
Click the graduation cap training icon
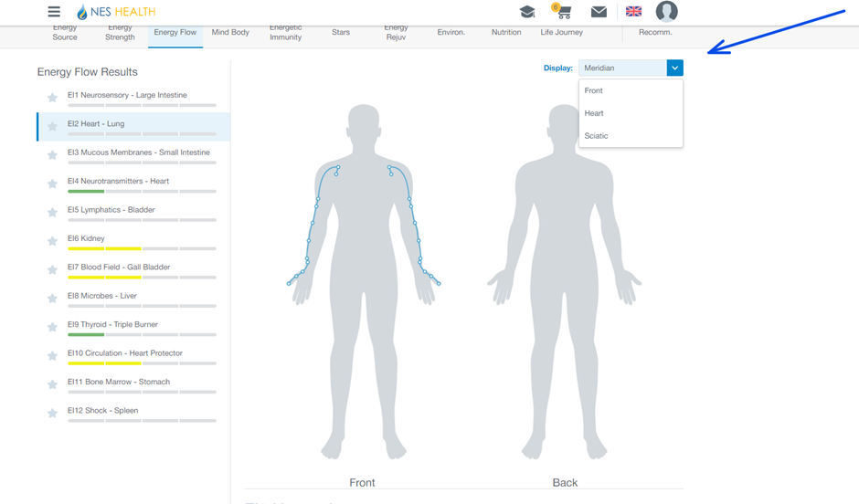[527, 12]
